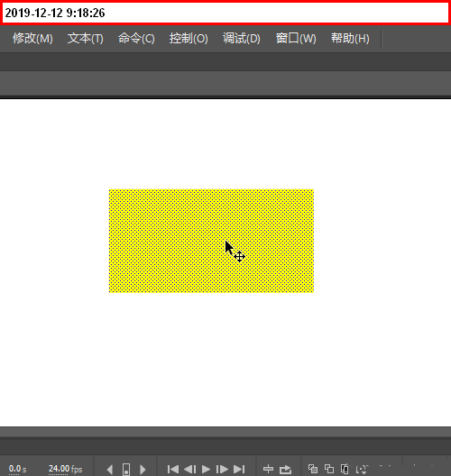Go to previous keyframe arrow

click(x=110, y=470)
